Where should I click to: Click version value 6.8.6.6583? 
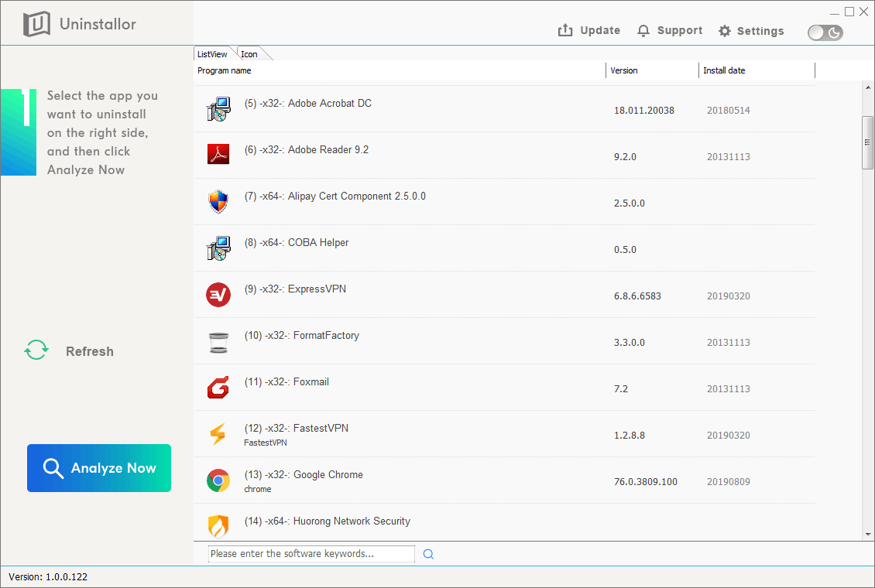click(x=637, y=296)
